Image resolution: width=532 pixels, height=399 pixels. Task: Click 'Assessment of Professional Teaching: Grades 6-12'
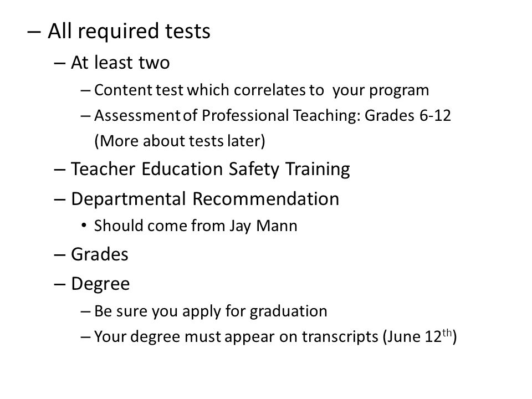(273, 115)
